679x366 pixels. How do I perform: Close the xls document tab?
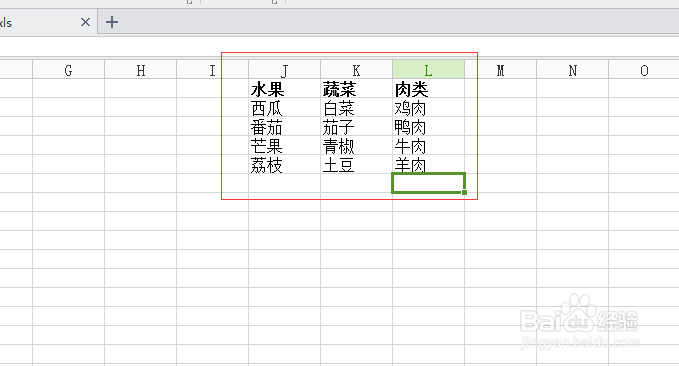pyautogui.click(x=85, y=22)
